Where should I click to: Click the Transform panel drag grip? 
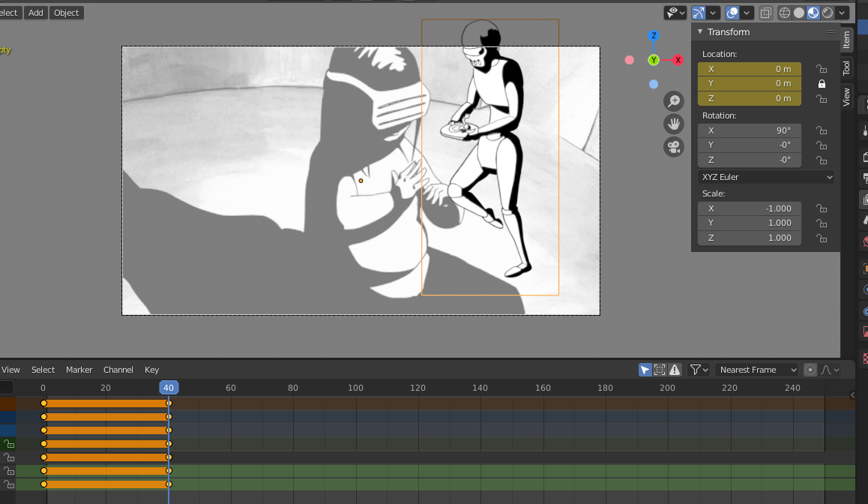831,31
